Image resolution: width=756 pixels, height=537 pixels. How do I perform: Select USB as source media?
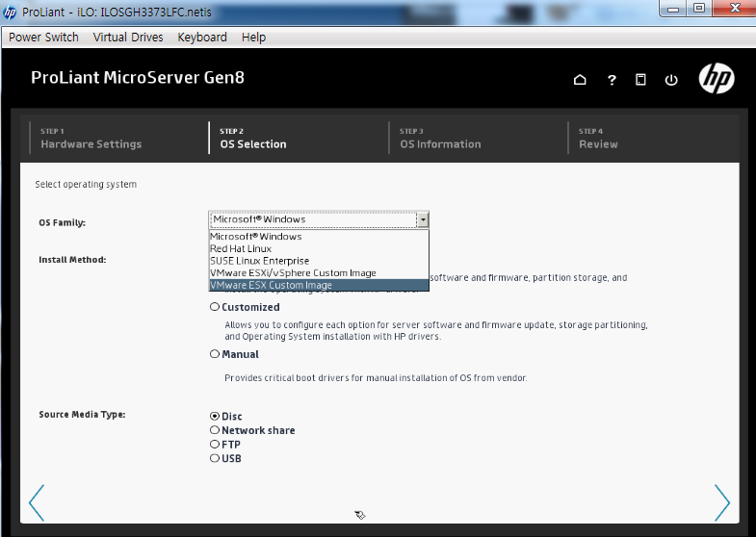(215, 457)
